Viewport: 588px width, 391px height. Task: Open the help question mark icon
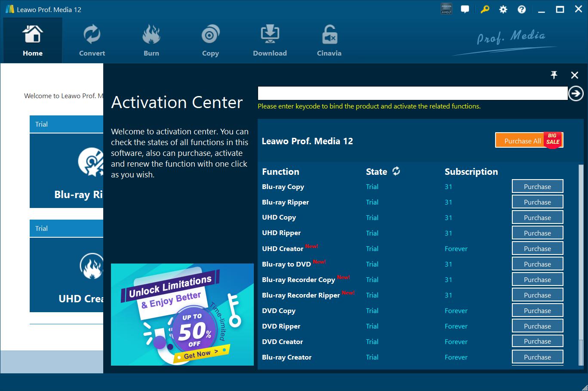(522, 9)
